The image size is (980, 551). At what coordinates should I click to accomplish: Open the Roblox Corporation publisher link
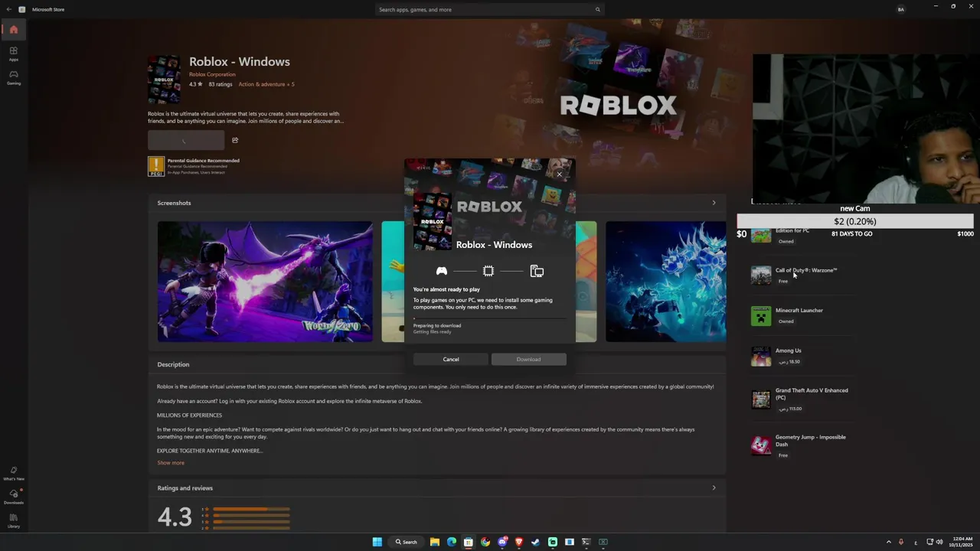(x=212, y=74)
